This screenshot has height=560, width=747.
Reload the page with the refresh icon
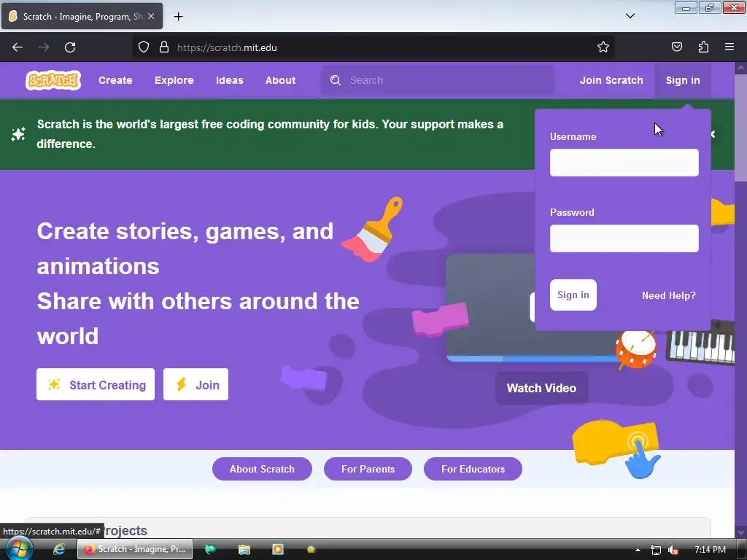[70, 47]
